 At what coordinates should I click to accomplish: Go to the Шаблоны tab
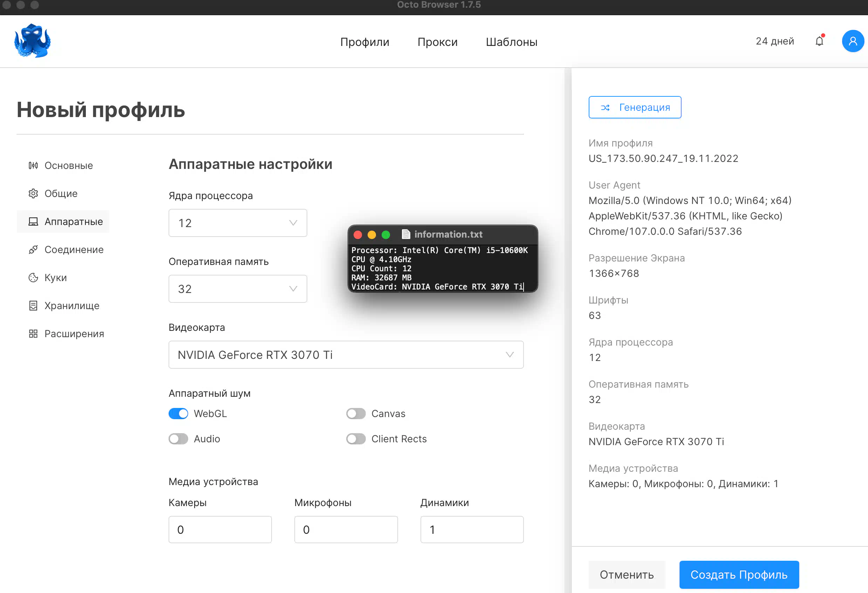click(511, 42)
